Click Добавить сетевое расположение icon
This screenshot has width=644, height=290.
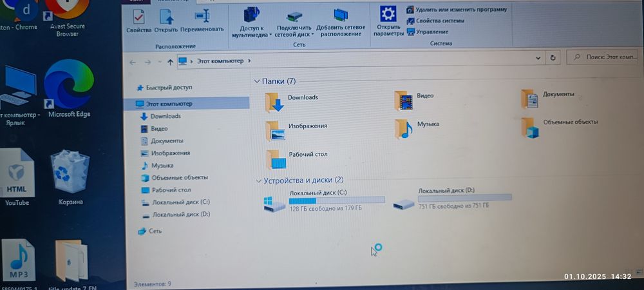(341, 15)
